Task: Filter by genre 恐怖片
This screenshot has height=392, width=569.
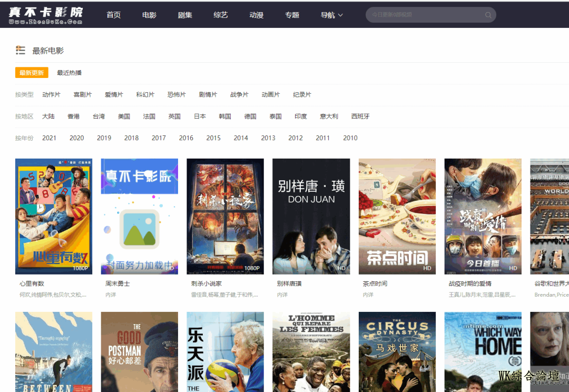Action: click(176, 94)
